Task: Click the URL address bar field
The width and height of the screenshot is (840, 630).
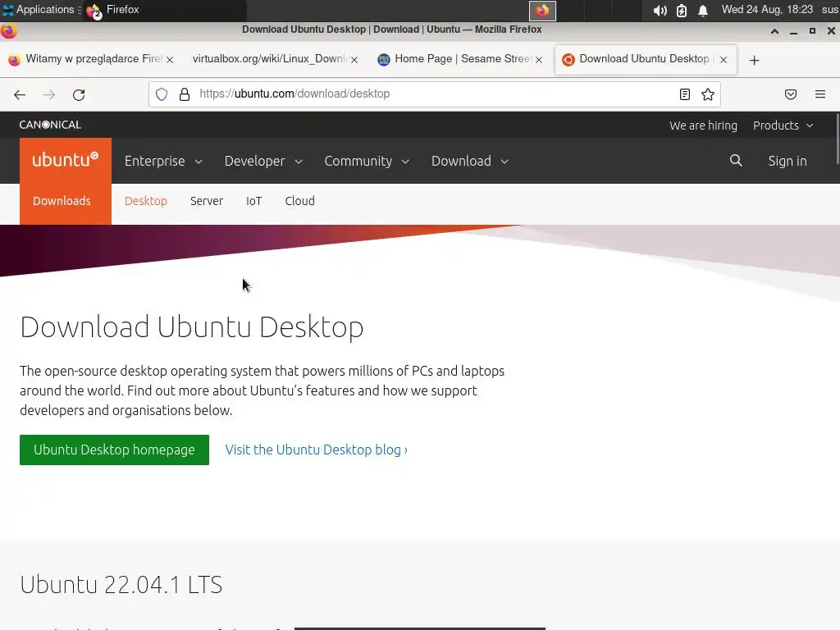Action: (x=434, y=94)
